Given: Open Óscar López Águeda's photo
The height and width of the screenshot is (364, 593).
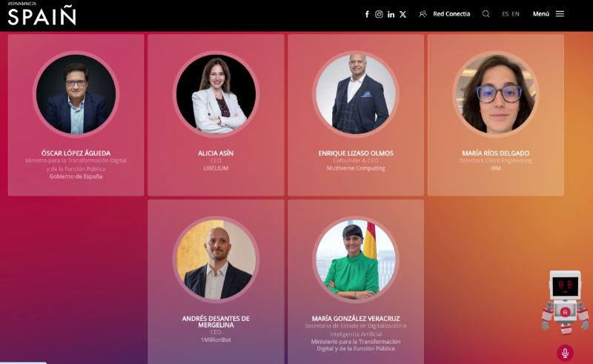Looking at the screenshot, I should click(x=76, y=94).
